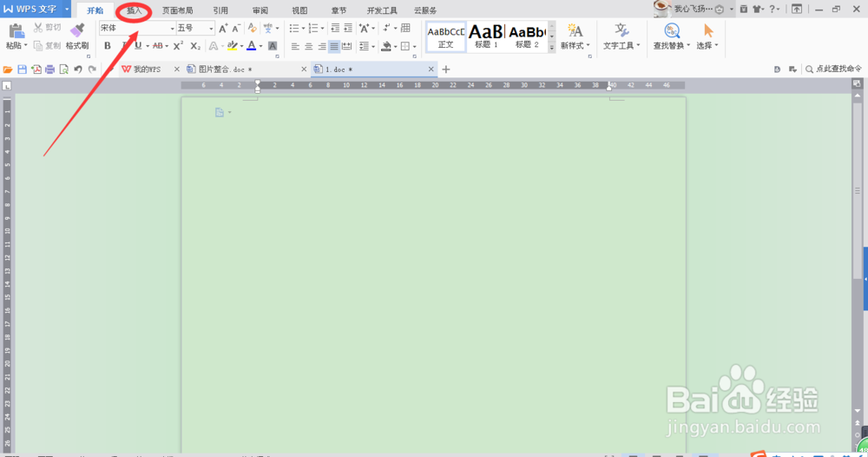
Task: Open the 选择 selection tool
Action: tap(707, 36)
